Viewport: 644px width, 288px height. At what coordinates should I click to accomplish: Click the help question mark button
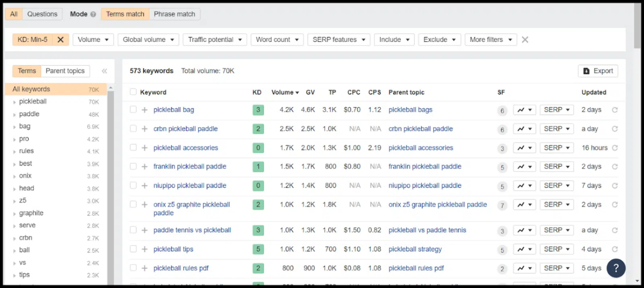point(616,268)
